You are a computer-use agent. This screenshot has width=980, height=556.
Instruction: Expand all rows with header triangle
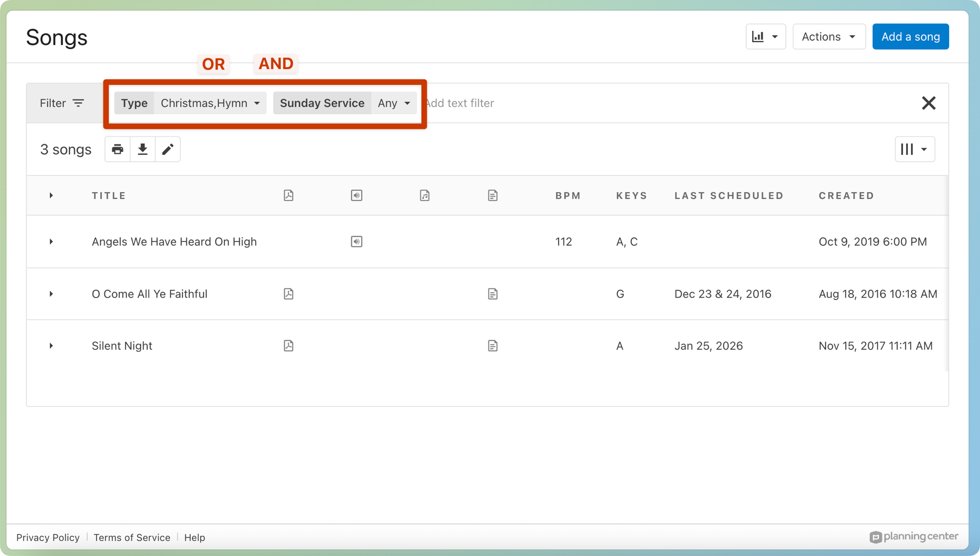pos(51,196)
